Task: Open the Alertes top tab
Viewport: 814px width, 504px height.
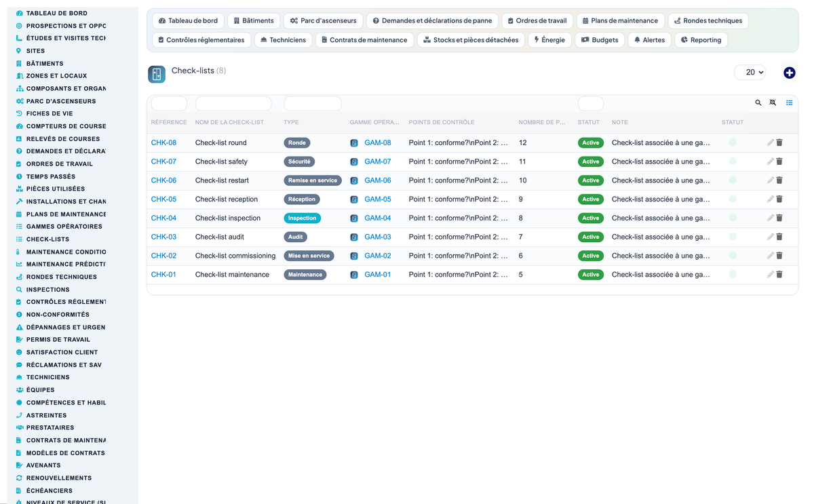Action: click(x=649, y=40)
